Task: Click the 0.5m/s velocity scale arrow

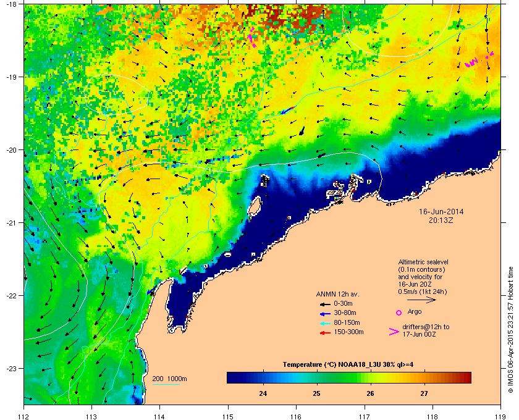Action: point(421,300)
